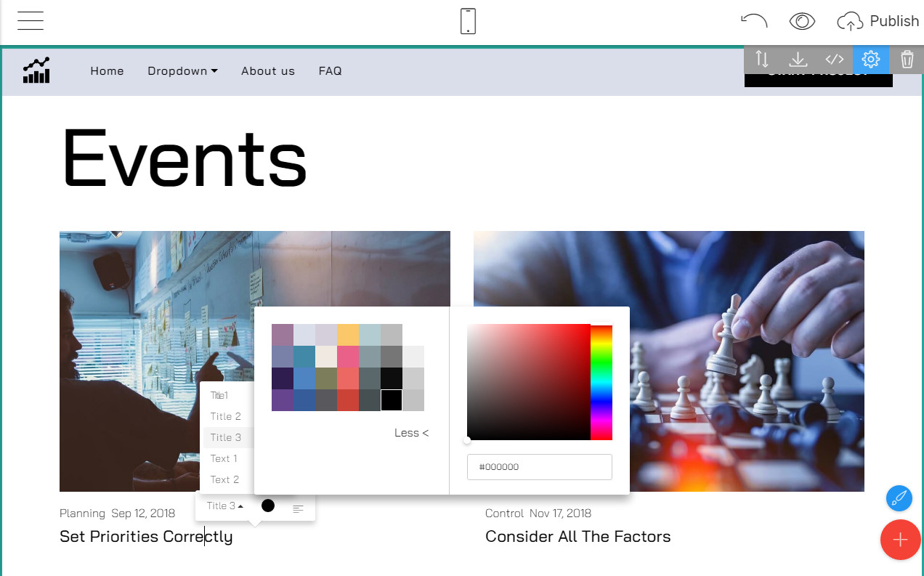The height and width of the screenshot is (576, 924).
Task: Pick the teal blue palette swatch
Action: (304, 357)
